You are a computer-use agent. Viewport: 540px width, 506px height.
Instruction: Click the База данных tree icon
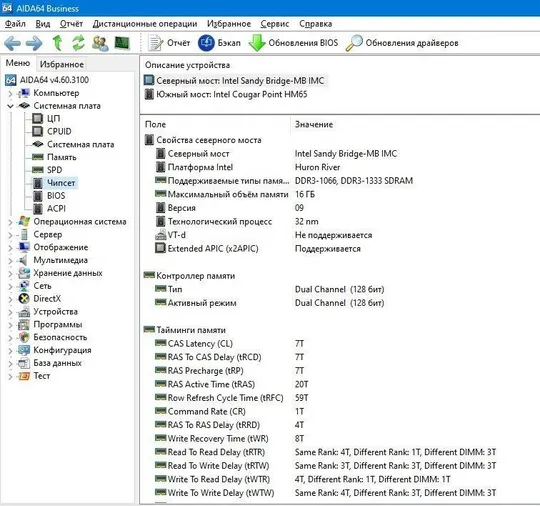(x=24, y=363)
